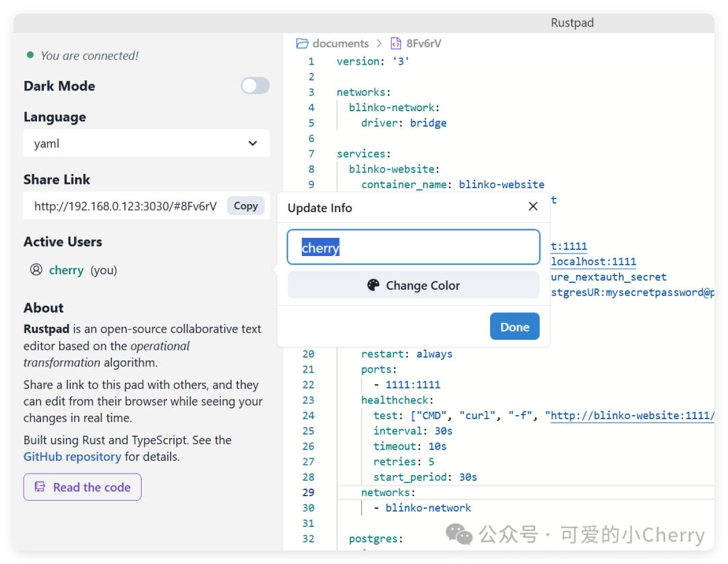Click line number 29 in the gutter
The height and width of the screenshot is (564, 728).
[x=308, y=492]
